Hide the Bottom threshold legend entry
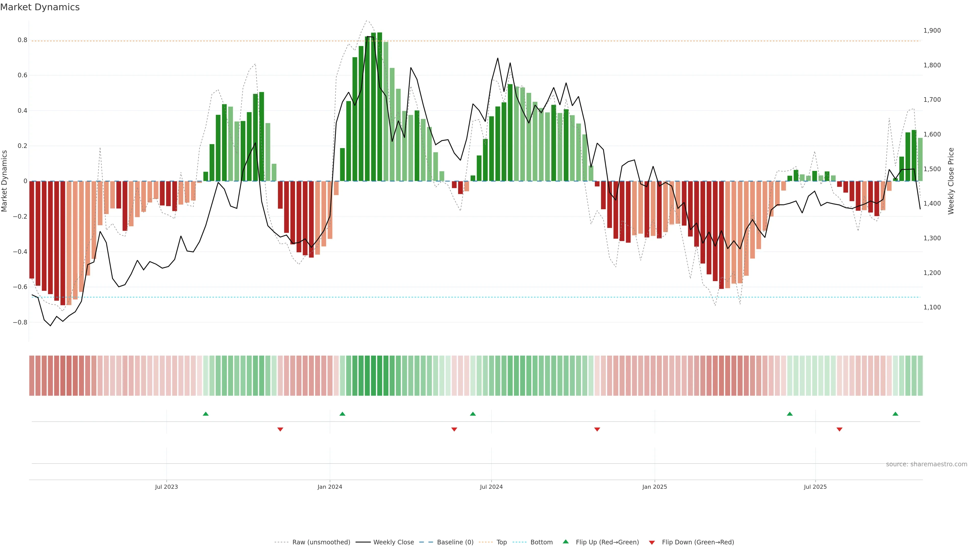980x551 pixels. click(541, 542)
